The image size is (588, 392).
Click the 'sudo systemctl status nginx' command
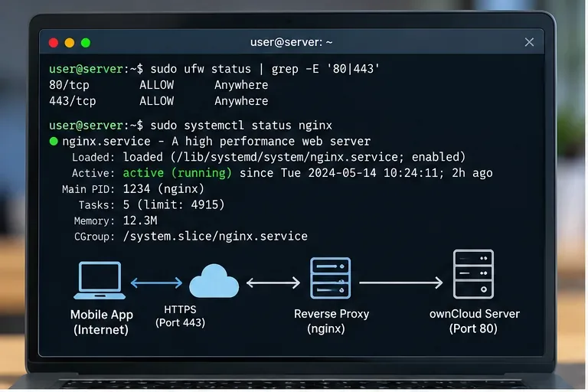pyautogui.click(x=241, y=126)
